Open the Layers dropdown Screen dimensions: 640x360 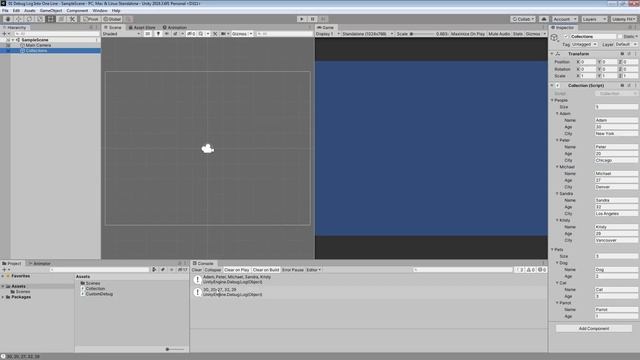(x=594, y=19)
